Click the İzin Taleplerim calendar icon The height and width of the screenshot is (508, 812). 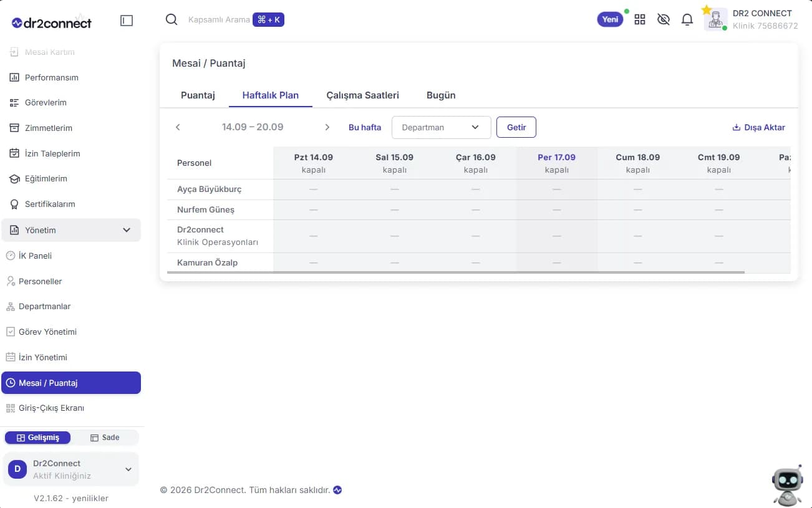(14, 153)
